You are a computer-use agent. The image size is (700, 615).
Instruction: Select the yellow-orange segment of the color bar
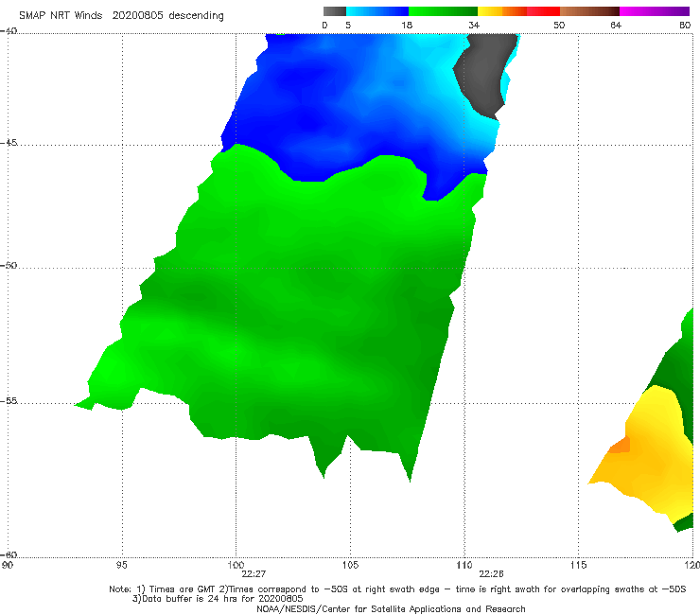501,11
